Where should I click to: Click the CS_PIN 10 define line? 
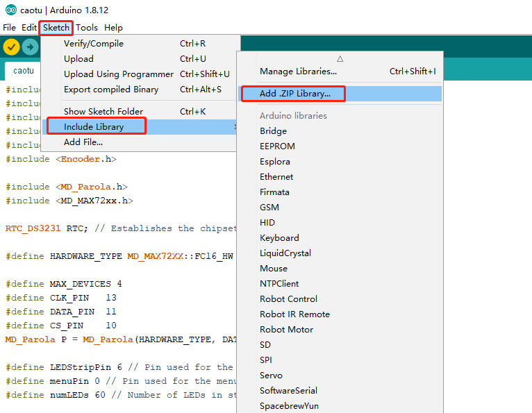(x=61, y=326)
